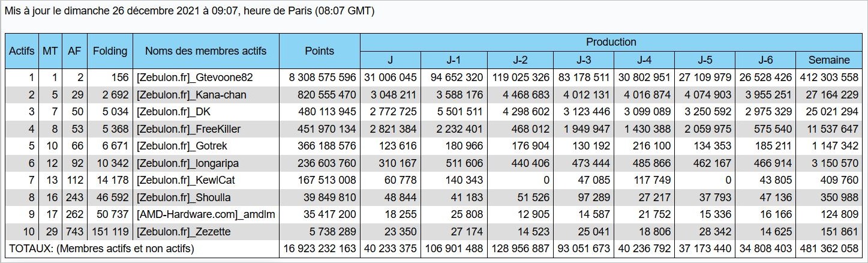Click the Folding column header
868x263 pixels.
pyautogui.click(x=110, y=51)
